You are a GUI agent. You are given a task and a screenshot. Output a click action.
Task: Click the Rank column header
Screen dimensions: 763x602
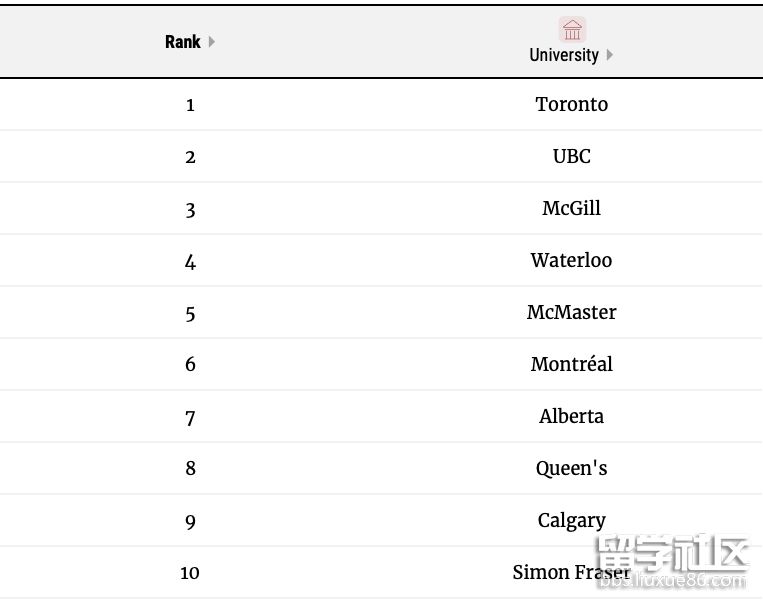point(182,42)
